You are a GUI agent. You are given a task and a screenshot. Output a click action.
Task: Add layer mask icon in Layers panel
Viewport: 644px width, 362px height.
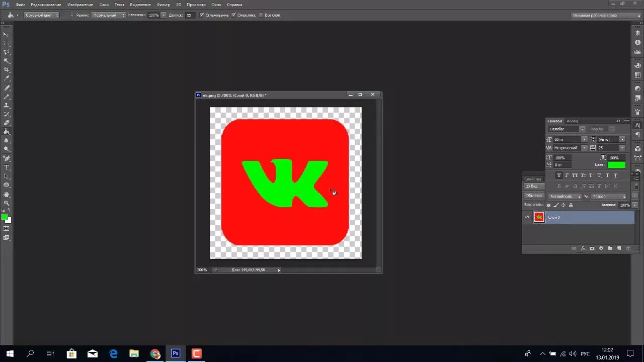click(592, 248)
